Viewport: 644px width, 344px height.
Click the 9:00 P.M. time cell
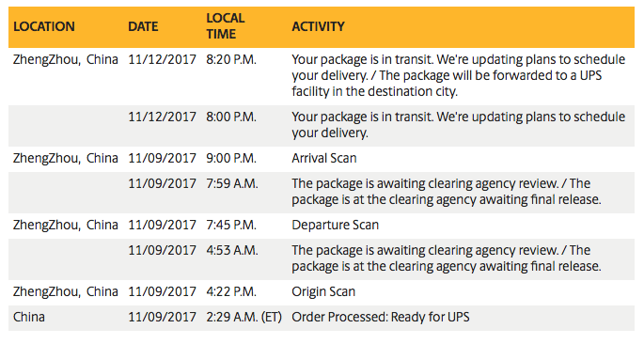(x=231, y=159)
